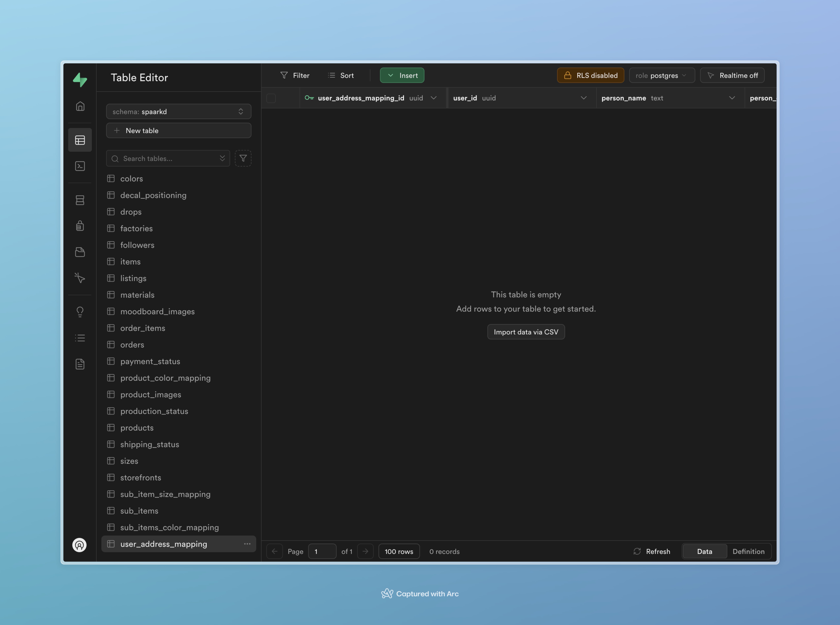
Task: Open the Database icon in sidebar
Action: pyautogui.click(x=80, y=200)
